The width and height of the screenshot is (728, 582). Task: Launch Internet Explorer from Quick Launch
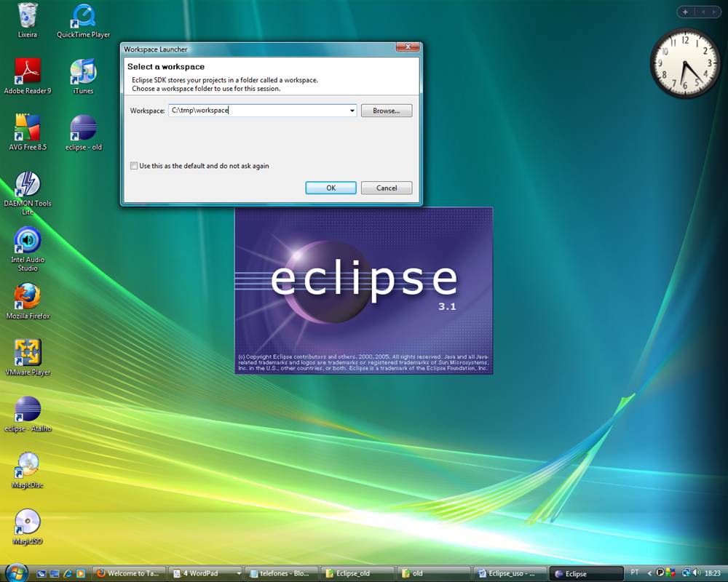pyautogui.click(x=68, y=574)
